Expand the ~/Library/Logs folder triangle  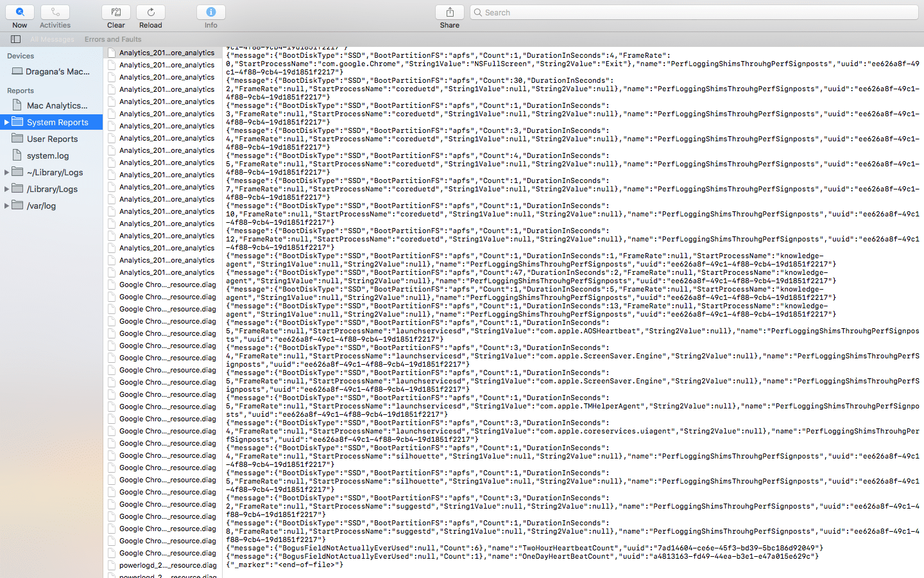6,172
